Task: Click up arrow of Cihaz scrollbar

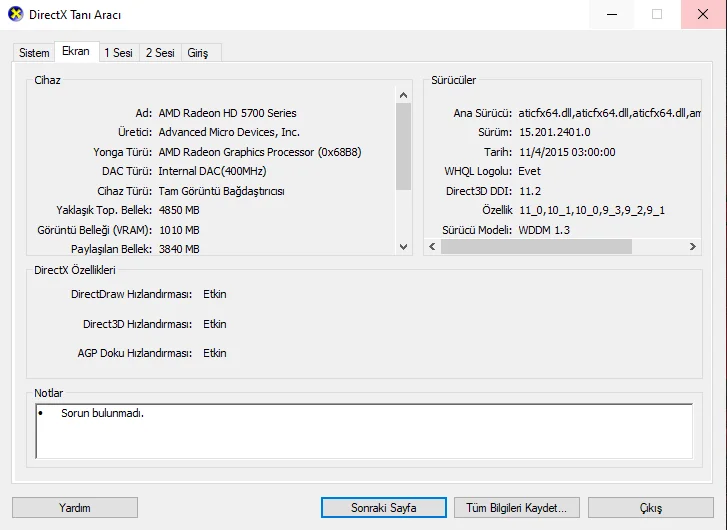Action: point(403,95)
